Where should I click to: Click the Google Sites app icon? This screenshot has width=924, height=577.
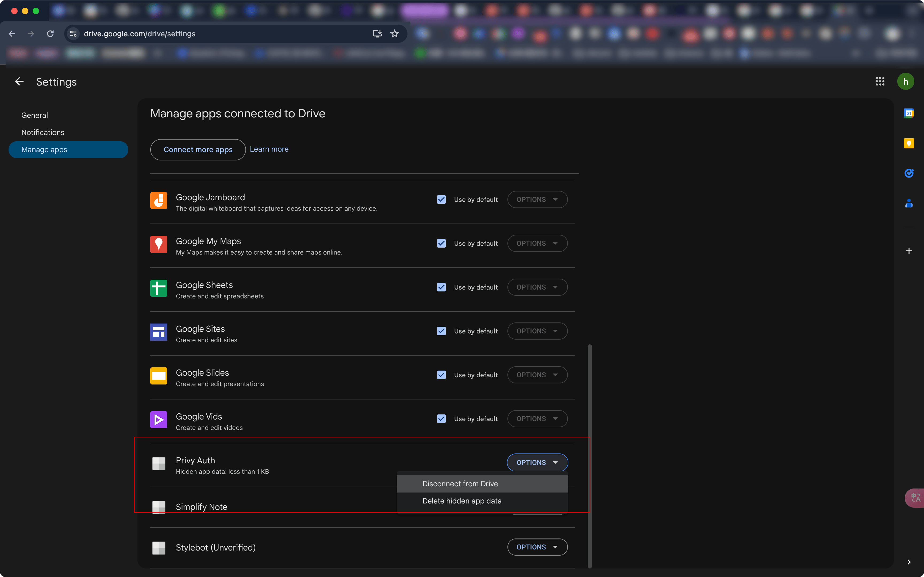pos(159,332)
